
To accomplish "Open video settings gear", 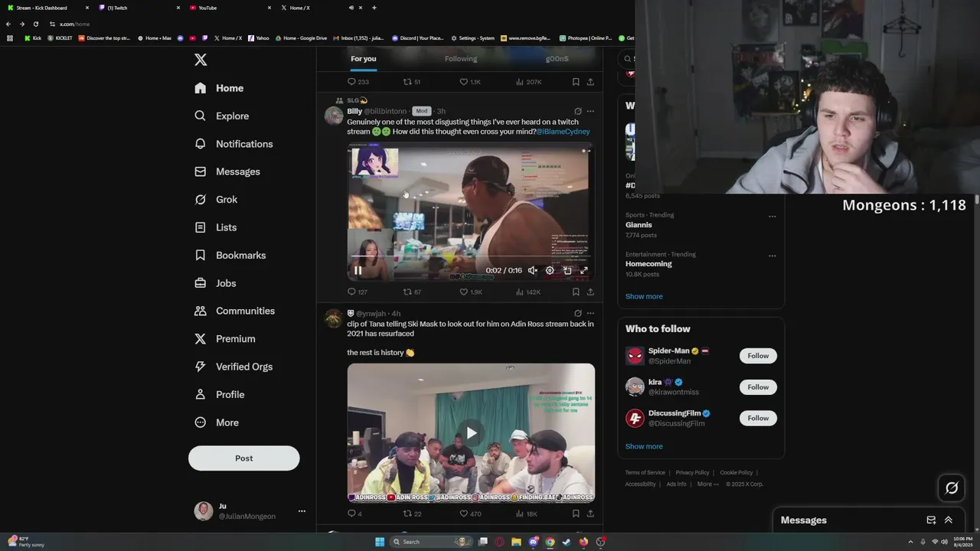I will 550,270.
